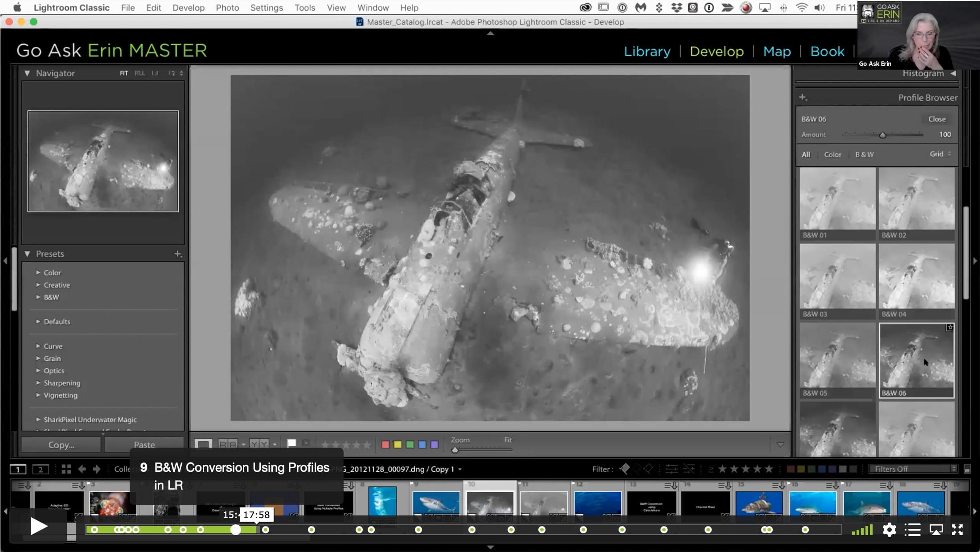This screenshot has width=980, height=552.
Task: Show only B&W profiles in Profile Browser
Action: tap(864, 154)
